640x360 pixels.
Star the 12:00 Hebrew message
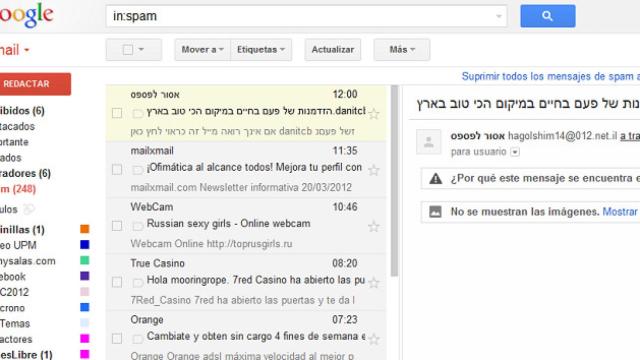point(373,113)
